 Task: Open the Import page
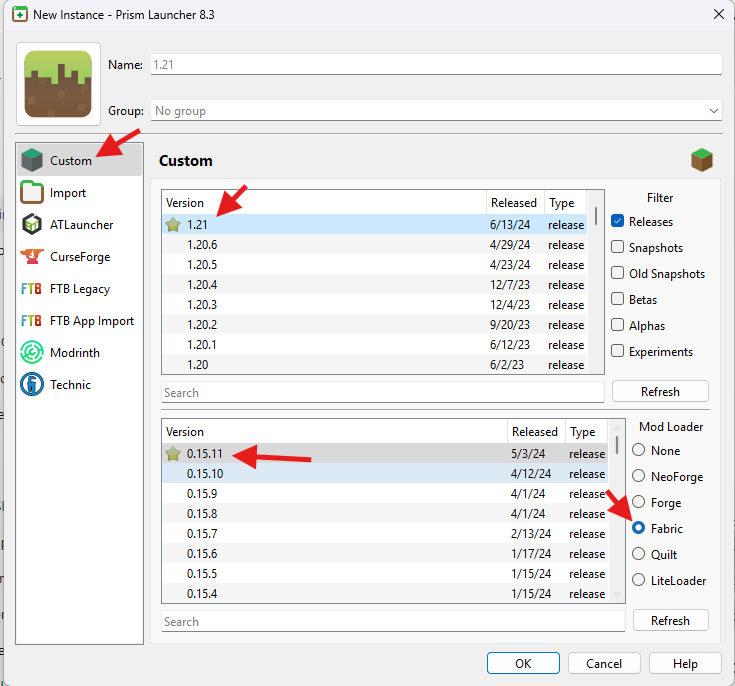point(79,193)
